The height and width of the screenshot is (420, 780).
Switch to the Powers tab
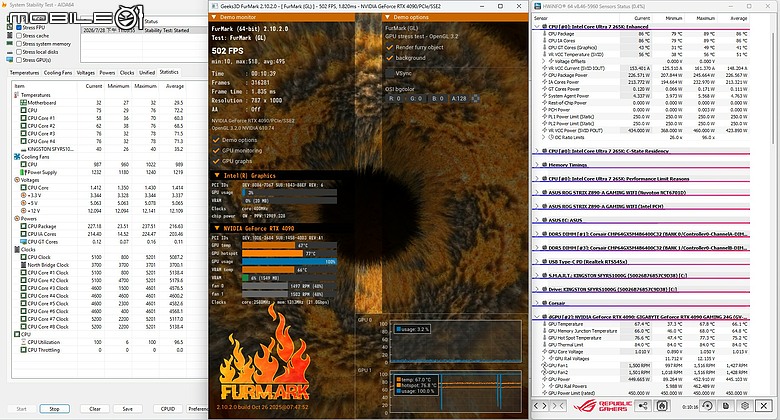tap(107, 73)
